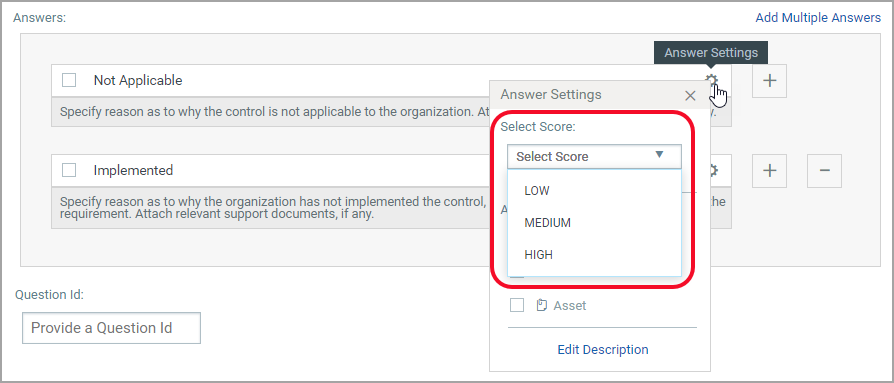The image size is (894, 383).
Task: Enable the Asset checkbox
Action: click(x=517, y=305)
